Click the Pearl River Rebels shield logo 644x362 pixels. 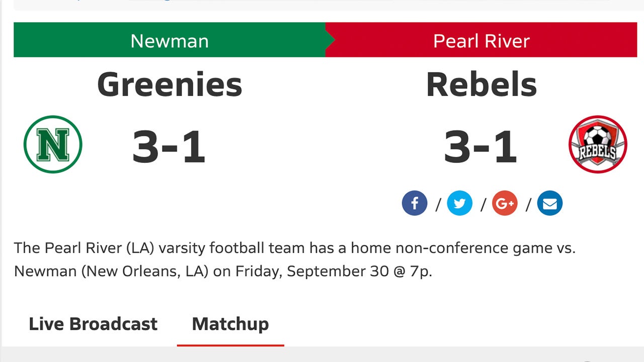(598, 144)
